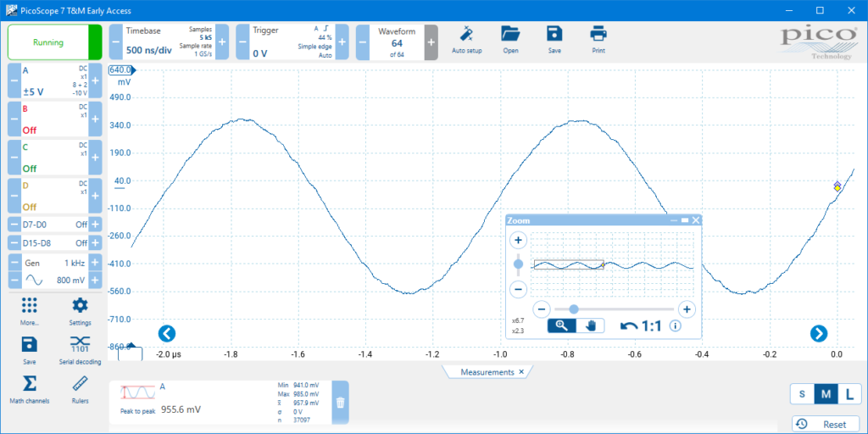Close the Measurements tab
The width and height of the screenshot is (868, 434).
(x=521, y=372)
